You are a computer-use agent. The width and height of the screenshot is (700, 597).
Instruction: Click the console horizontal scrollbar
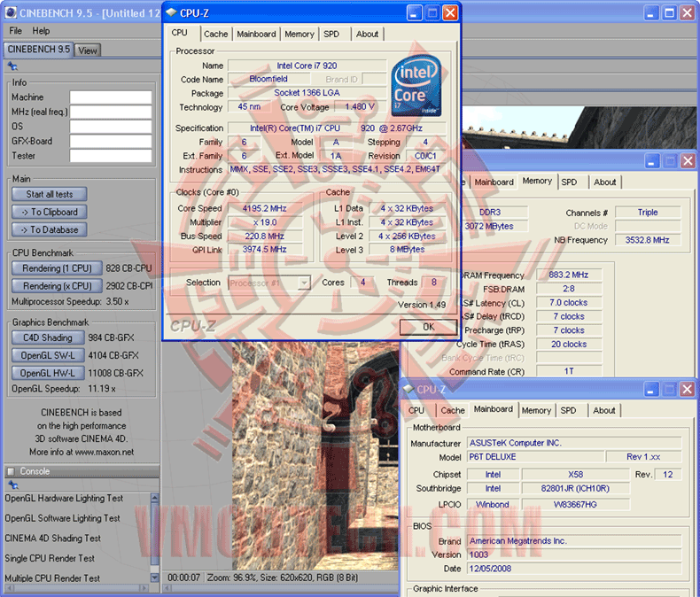(76, 588)
